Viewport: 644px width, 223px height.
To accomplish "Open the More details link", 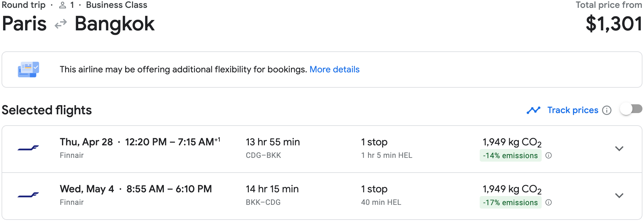I will point(335,69).
